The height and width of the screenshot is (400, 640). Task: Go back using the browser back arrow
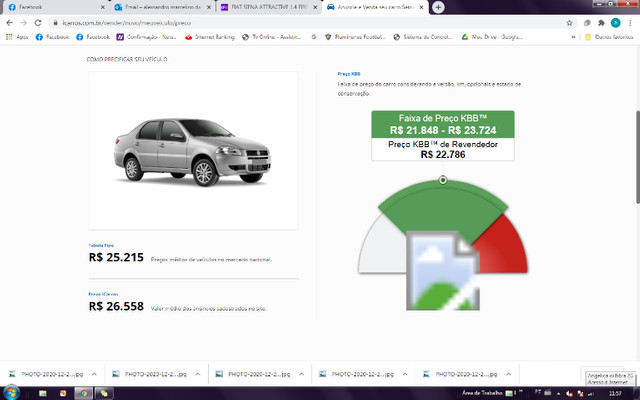(x=9, y=23)
